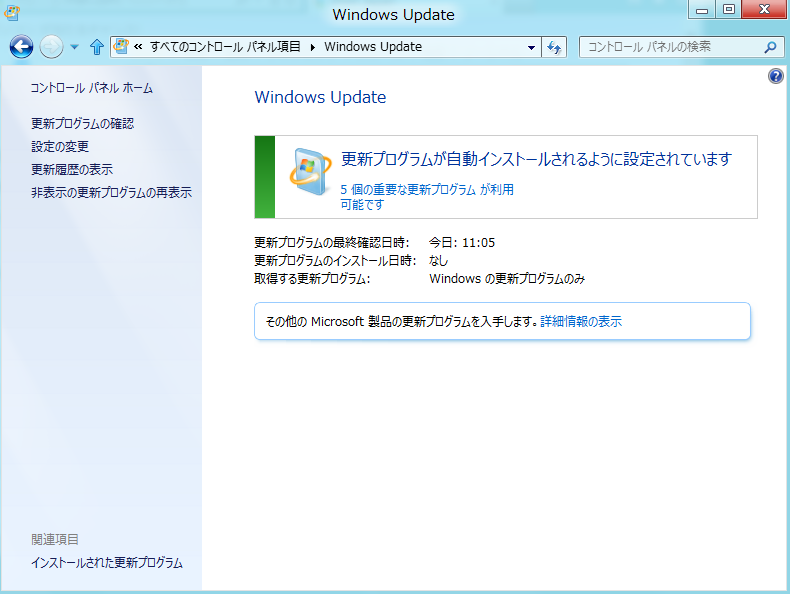Click the title bar Windows Update app icon
Viewport: 790px width, 594px height.
(x=12, y=14)
